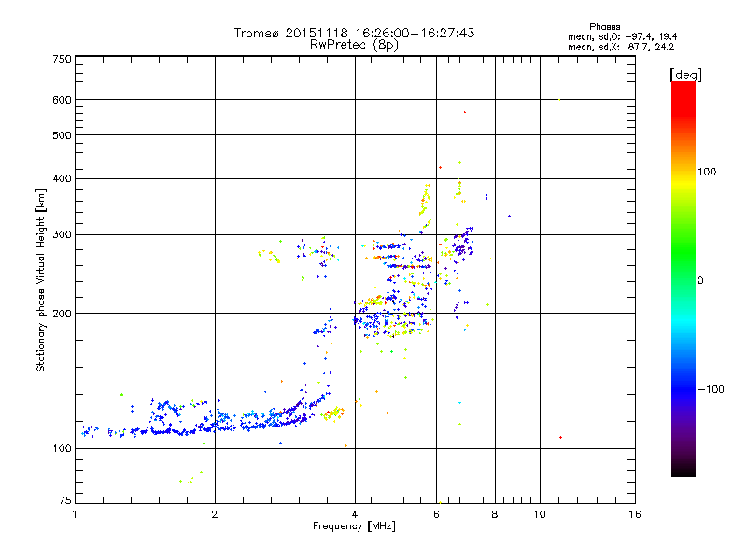Click the y-axis tick label '75'
Viewport: 747px width, 560px height.
(x=64, y=500)
